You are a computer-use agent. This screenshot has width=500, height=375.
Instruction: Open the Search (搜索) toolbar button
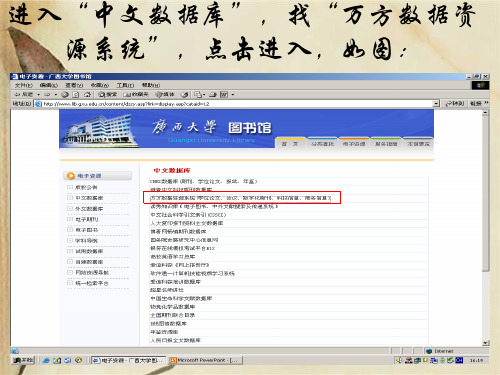tap(108, 95)
